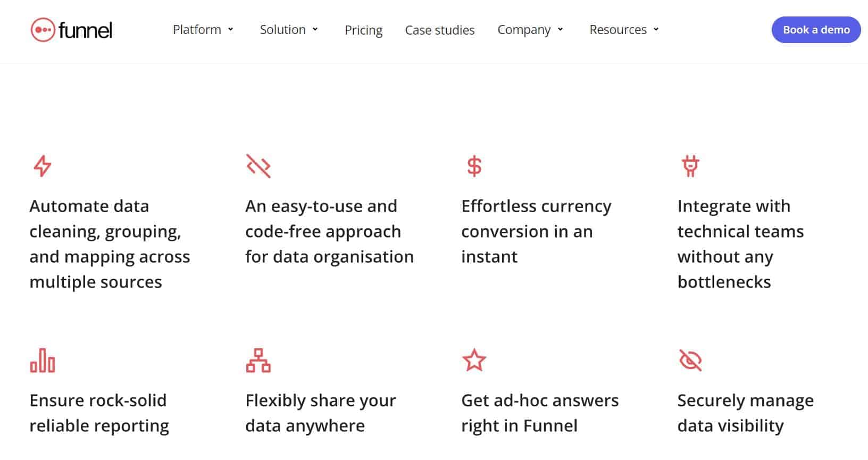This screenshot has width=868, height=460.
Task: Click the funnel wordmark text
Action: pos(86,30)
